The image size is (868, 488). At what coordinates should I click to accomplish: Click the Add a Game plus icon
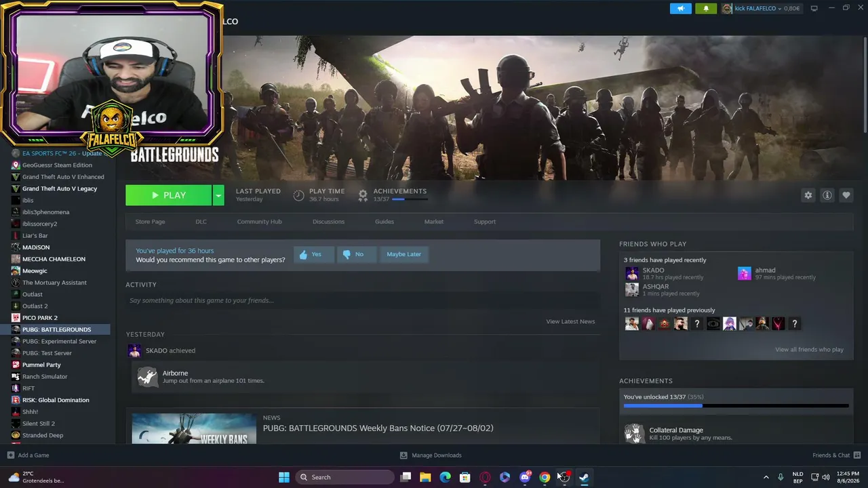click(x=10, y=455)
